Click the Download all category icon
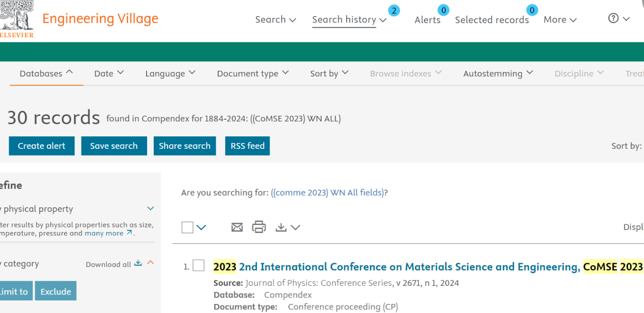 (x=138, y=263)
